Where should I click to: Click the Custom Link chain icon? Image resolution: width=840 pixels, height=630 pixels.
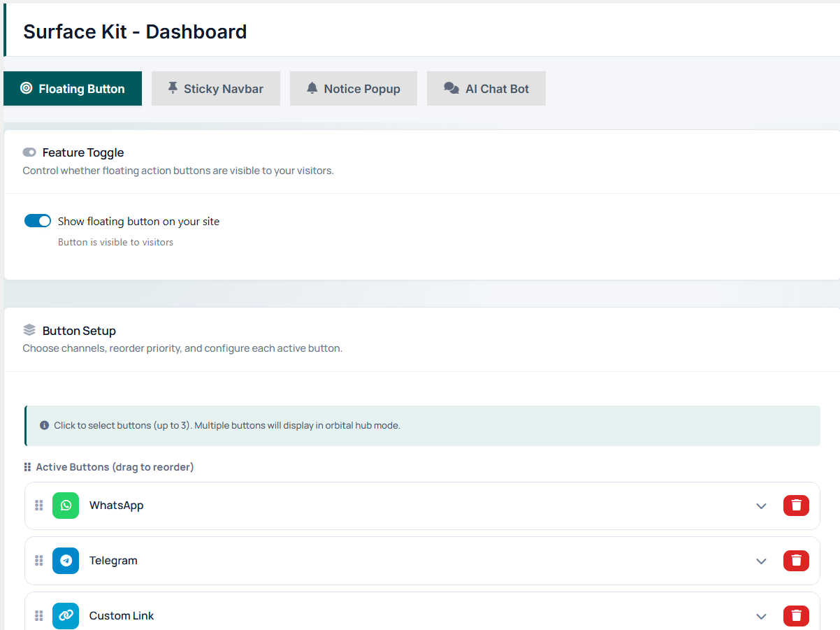pyautogui.click(x=66, y=616)
